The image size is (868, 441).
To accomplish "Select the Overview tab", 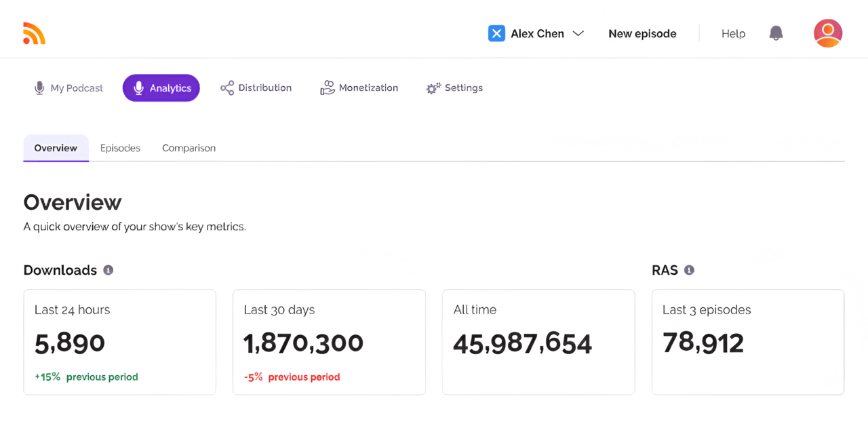I will [x=56, y=148].
